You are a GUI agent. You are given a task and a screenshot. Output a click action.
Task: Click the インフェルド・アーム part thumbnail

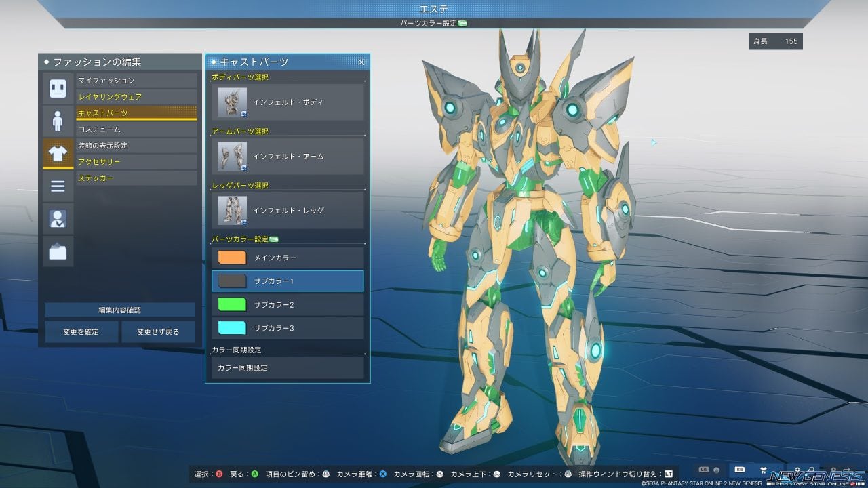[x=233, y=157]
